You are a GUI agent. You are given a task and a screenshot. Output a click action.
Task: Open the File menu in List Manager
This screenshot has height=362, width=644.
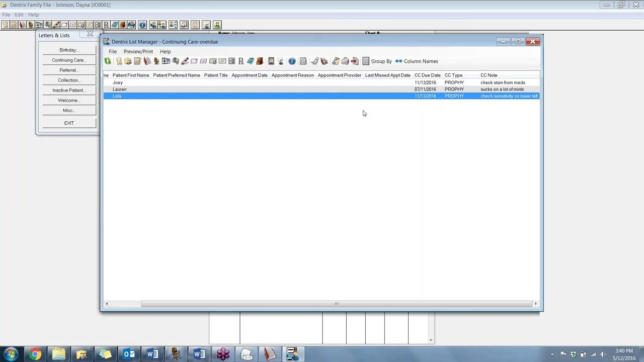113,51
